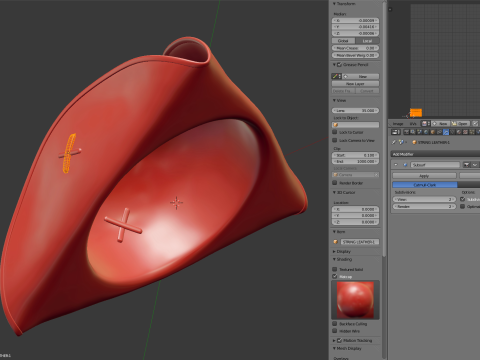Enable the Hidden Wire checkbox

pos(335,331)
